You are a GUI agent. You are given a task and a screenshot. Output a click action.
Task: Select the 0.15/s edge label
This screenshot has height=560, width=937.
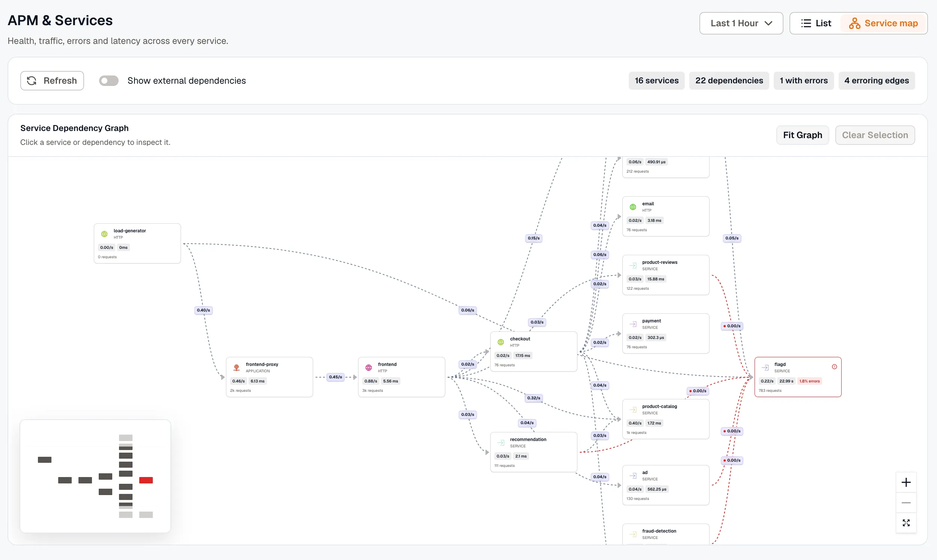(533, 238)
